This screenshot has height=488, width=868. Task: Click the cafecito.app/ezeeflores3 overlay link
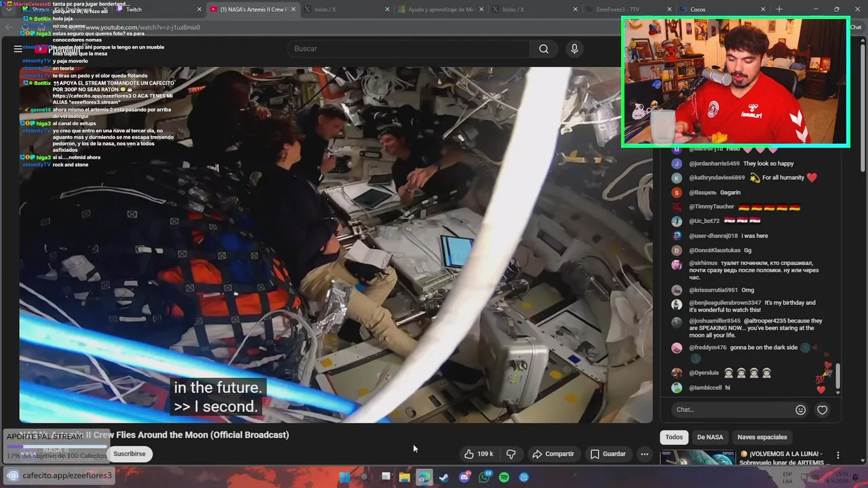(67, 476)
